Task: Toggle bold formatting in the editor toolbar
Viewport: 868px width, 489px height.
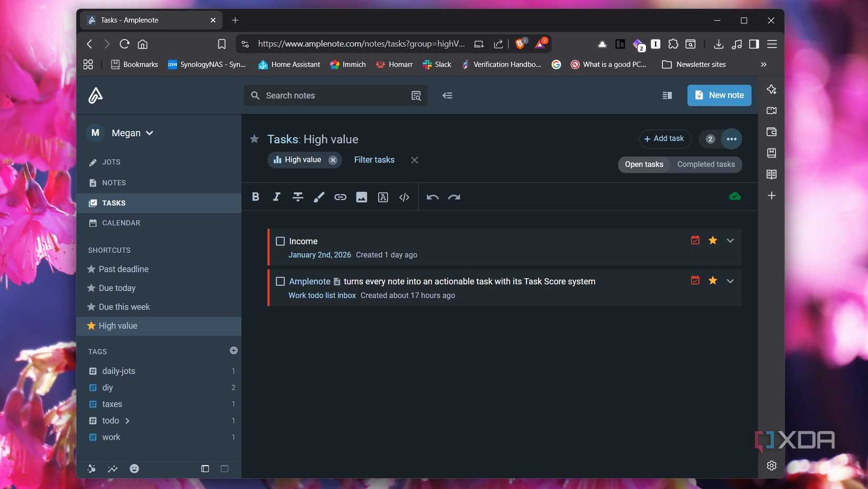Action: 256,197
